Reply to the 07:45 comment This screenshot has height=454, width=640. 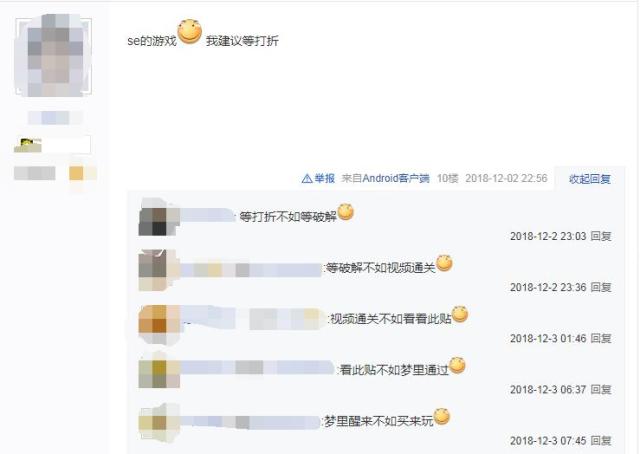(601, 441)
